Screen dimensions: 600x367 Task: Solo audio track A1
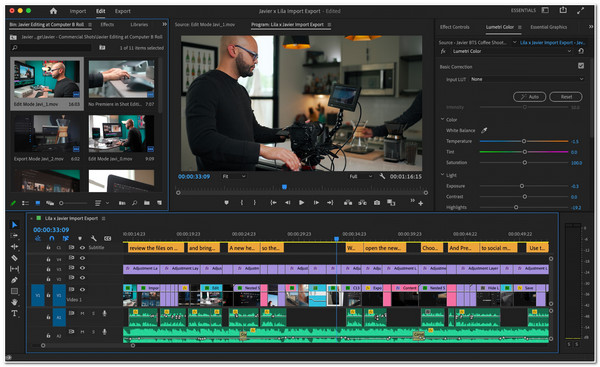click(93, 313)
